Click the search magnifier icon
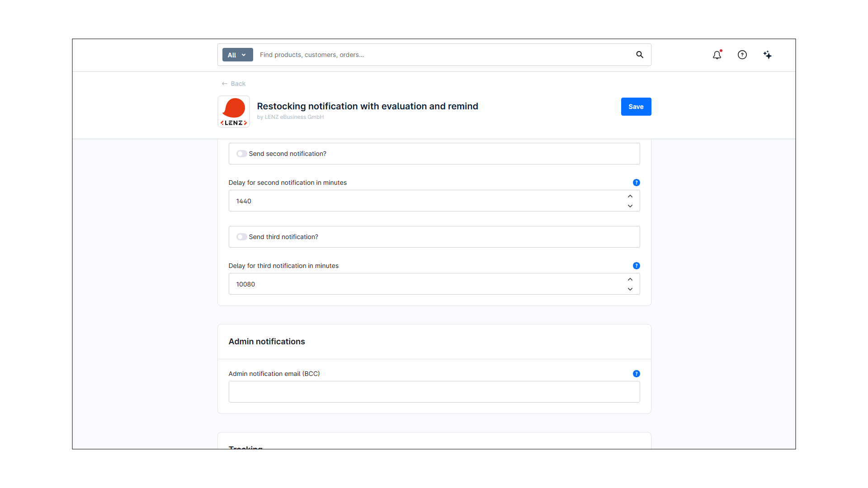 pos(639,55)
